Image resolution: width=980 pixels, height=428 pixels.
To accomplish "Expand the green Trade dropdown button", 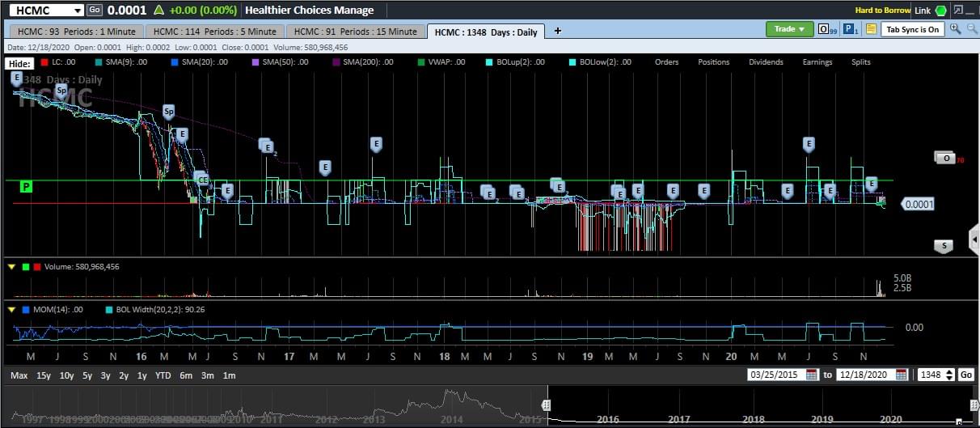I will 789,29.
